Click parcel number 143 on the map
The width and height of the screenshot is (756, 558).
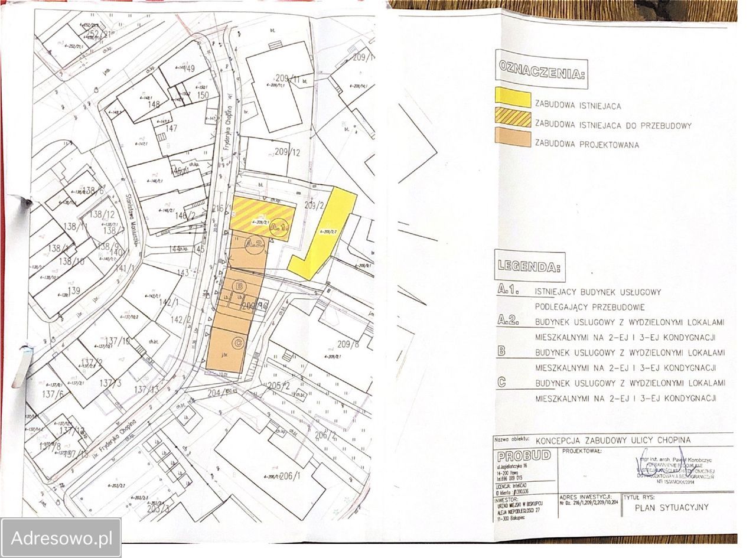coord(184,273)
